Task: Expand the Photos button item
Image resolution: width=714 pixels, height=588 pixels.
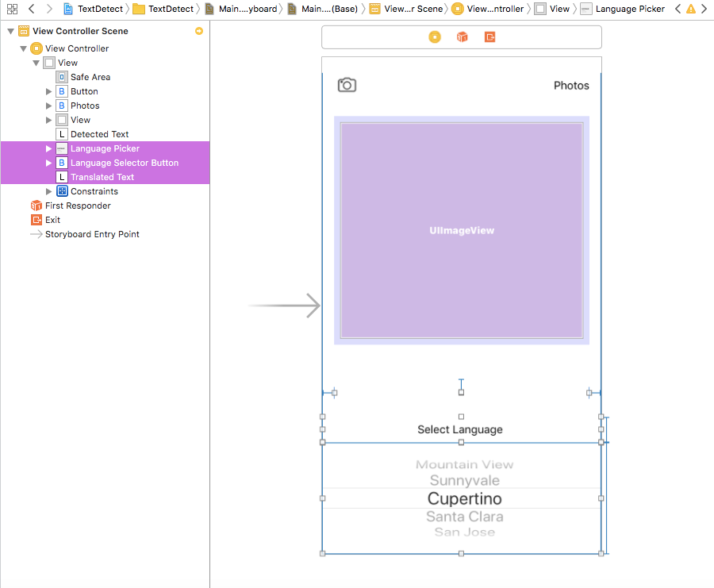Action: (48, 106)
